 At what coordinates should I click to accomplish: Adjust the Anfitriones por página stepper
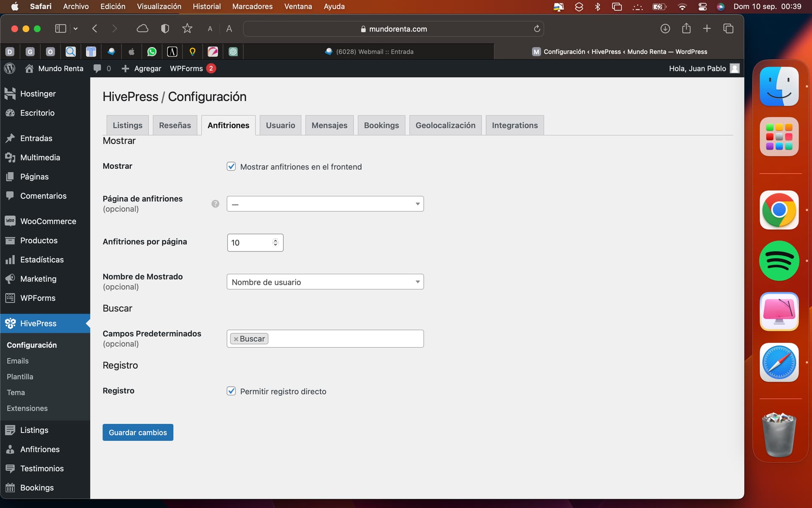click(275, 243)
